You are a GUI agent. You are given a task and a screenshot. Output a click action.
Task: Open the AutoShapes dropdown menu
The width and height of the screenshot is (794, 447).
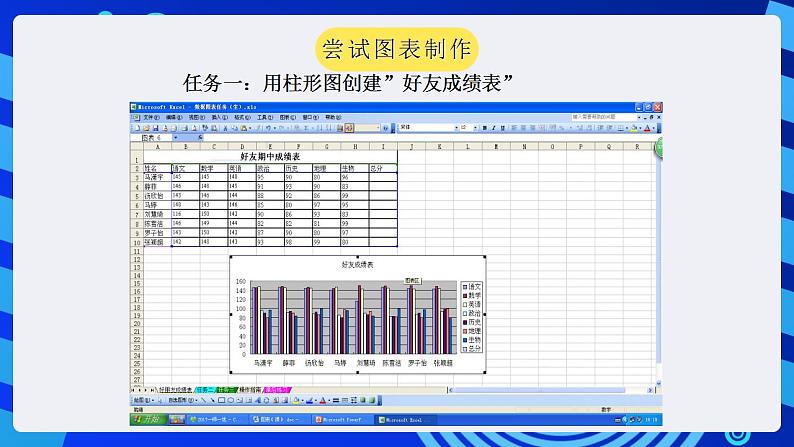pos(183,400)
